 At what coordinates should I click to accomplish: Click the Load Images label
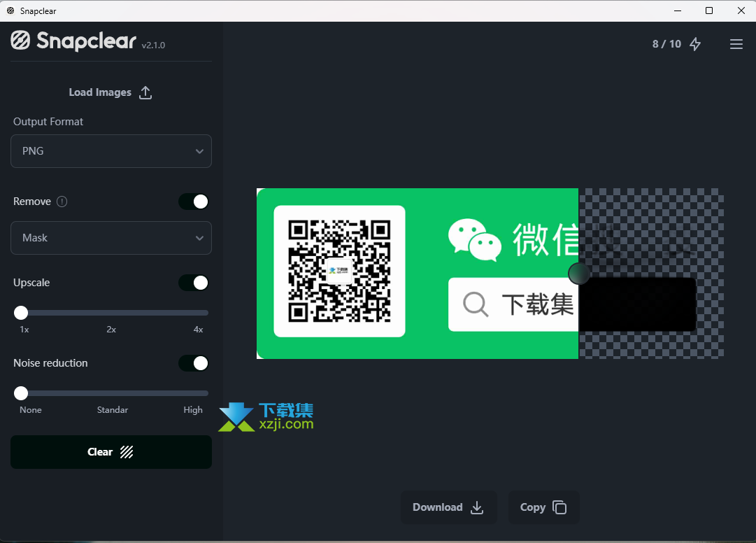click(x=100, y=92)
